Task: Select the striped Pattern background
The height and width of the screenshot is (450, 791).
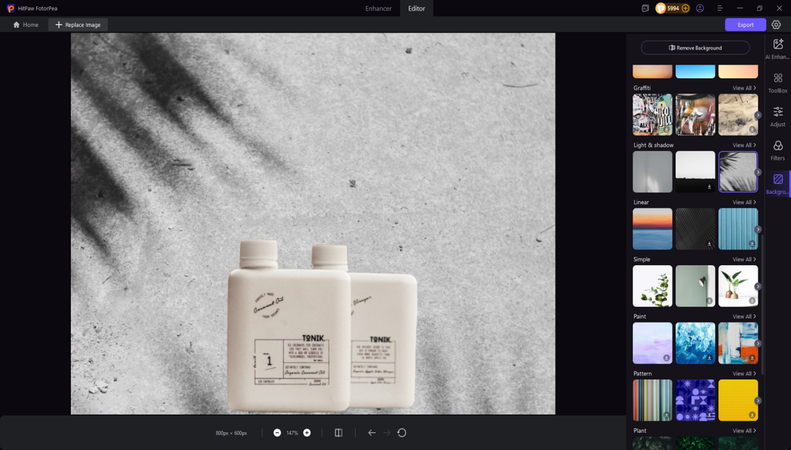Action: 652,400
